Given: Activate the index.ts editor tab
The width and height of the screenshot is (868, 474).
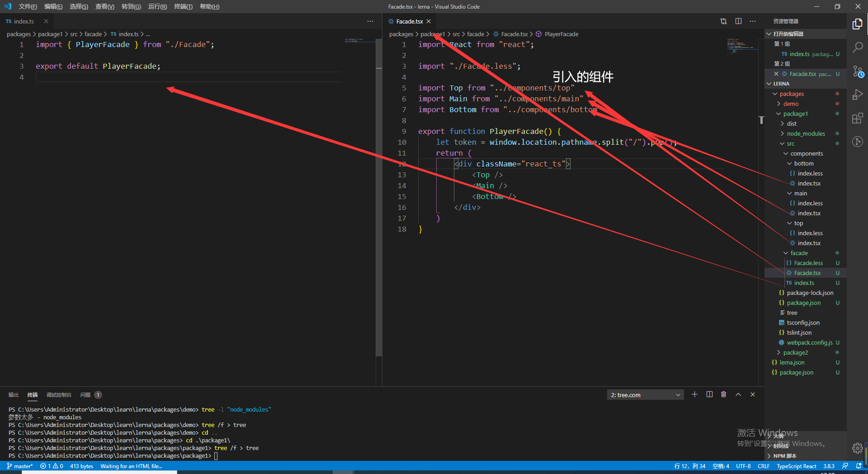Looking at the screenshot, I should tap(24, 21).
